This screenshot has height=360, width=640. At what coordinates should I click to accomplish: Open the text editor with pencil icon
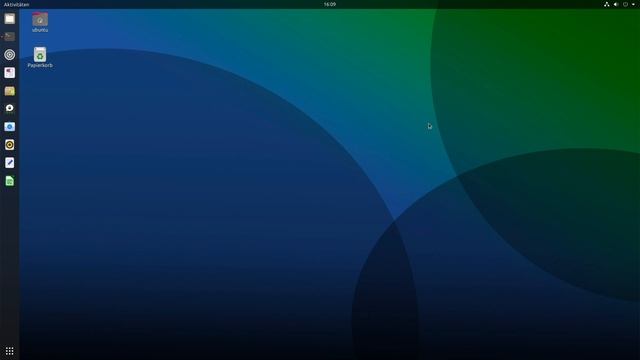9,162
